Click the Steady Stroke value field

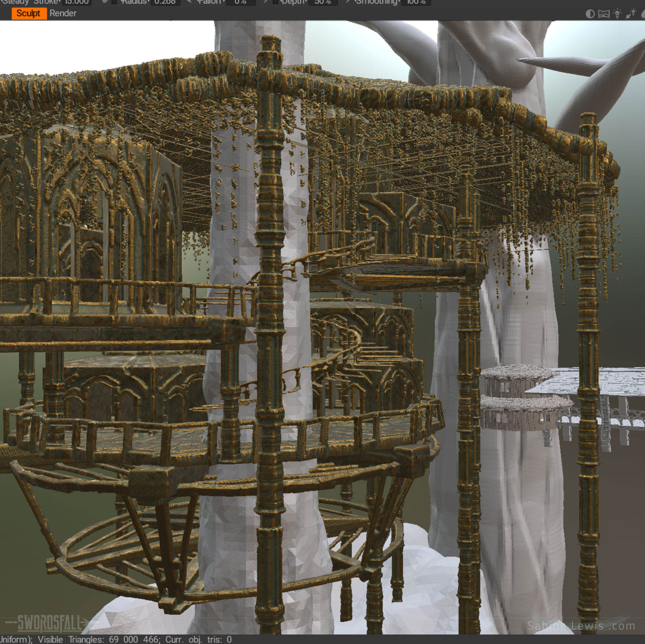coord(76,2)
